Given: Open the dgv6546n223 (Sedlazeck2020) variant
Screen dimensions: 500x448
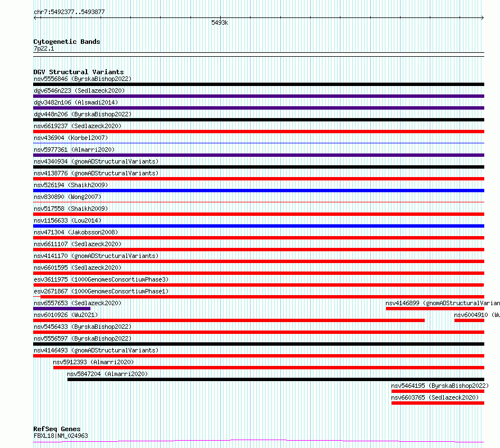Looking at the screenshot, I should [79, 90].
